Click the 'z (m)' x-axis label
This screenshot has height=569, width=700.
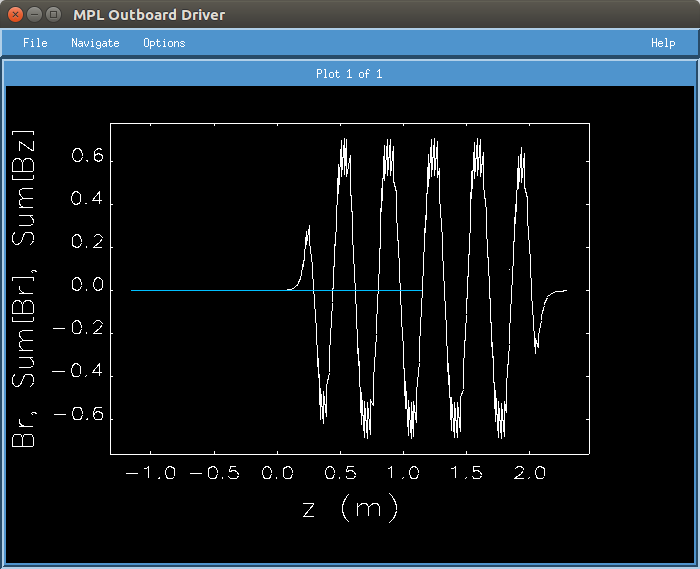pyautogui.click(x=350, y=508)
